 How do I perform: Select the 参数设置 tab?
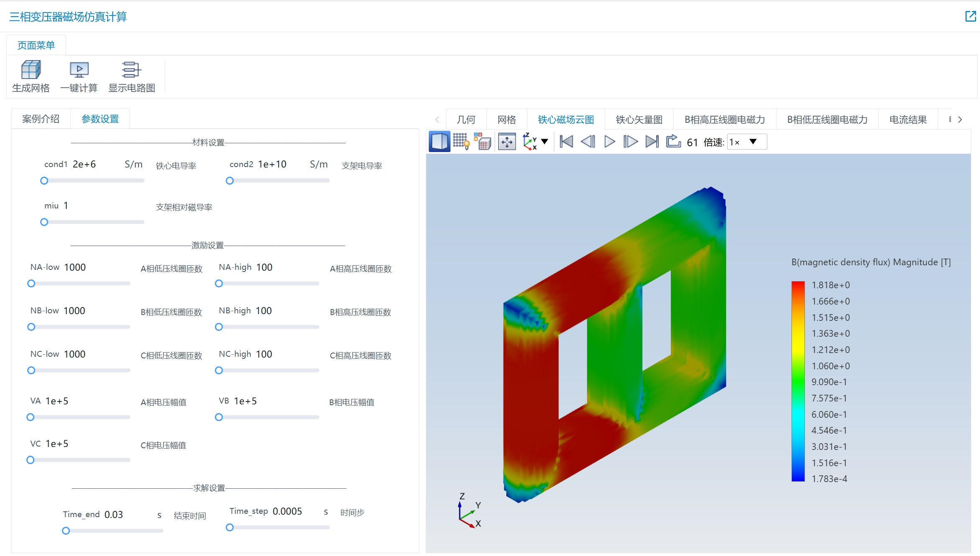(100, 119)
